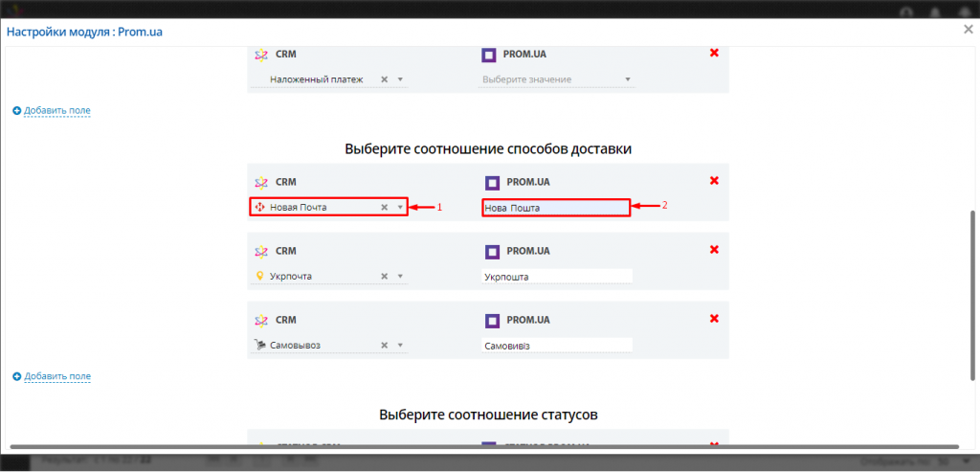Clear the Укрпочта selection
980x472 pixels.
pyautogui.click(x=385, y=276)
